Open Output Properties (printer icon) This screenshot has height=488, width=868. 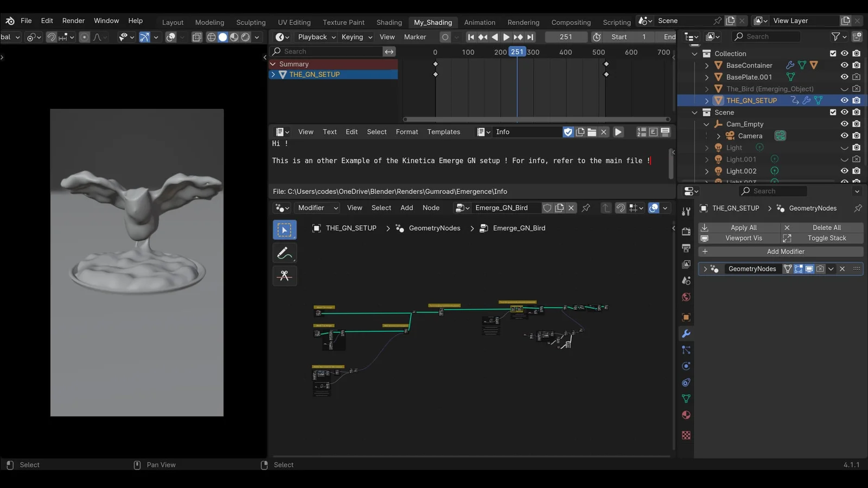click(686, 248)
